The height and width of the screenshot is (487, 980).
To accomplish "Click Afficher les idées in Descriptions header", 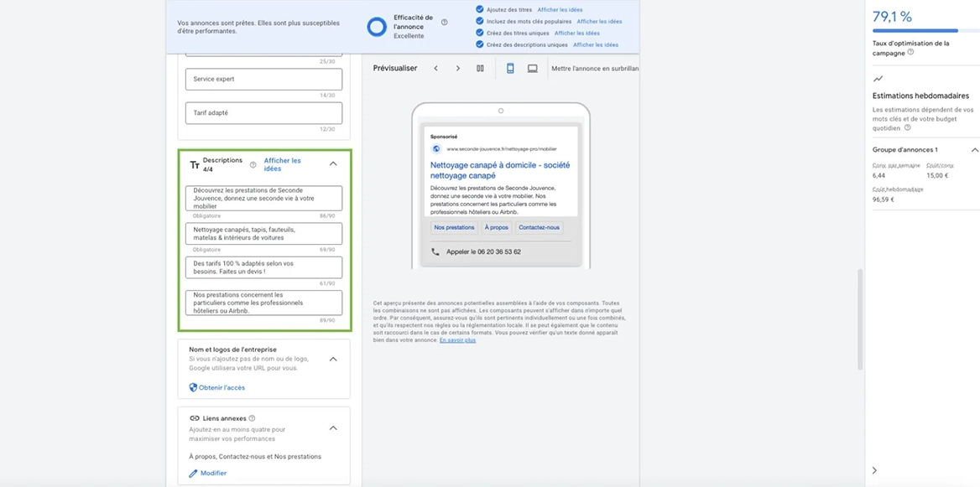I will coord(283,164).
